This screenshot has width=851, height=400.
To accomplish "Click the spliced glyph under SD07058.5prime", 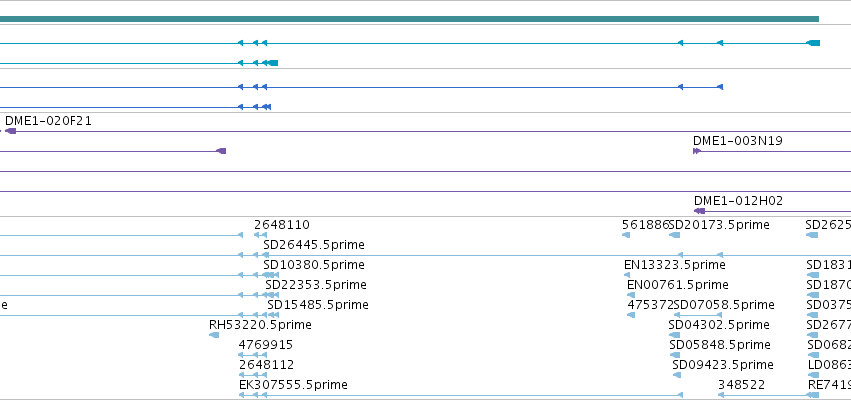I will pos(698,315).
